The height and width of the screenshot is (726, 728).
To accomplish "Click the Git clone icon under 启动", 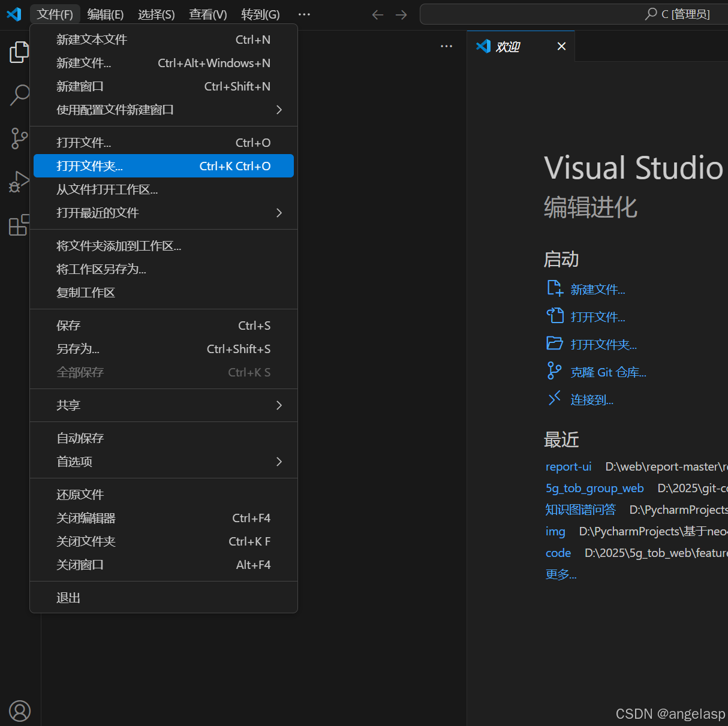I will click(555, 371).
